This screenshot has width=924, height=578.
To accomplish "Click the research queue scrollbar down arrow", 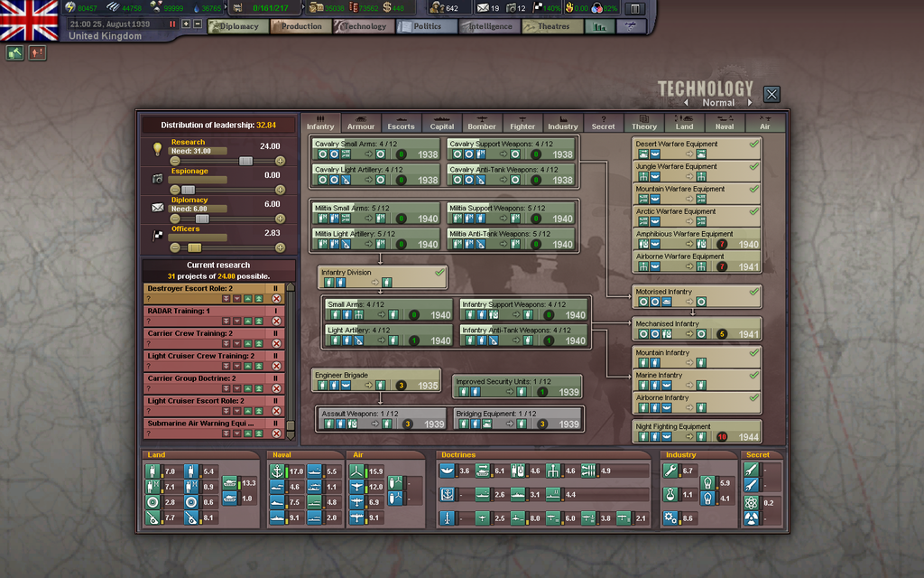I will point(290,436).
